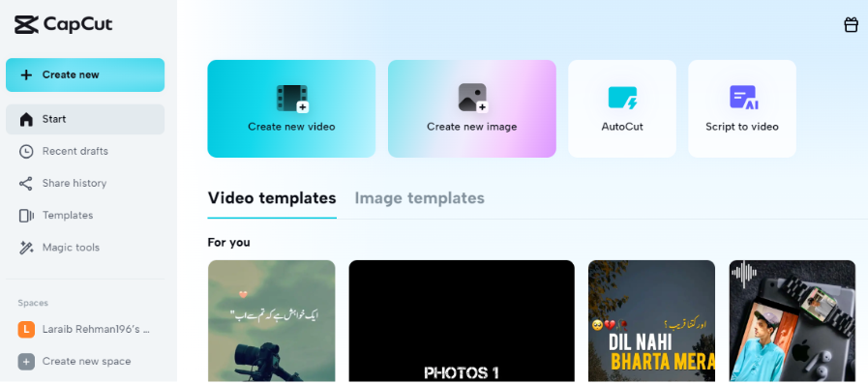Open Recent drafts clock icon
The image size is (868, 384).
coord(26,151)
